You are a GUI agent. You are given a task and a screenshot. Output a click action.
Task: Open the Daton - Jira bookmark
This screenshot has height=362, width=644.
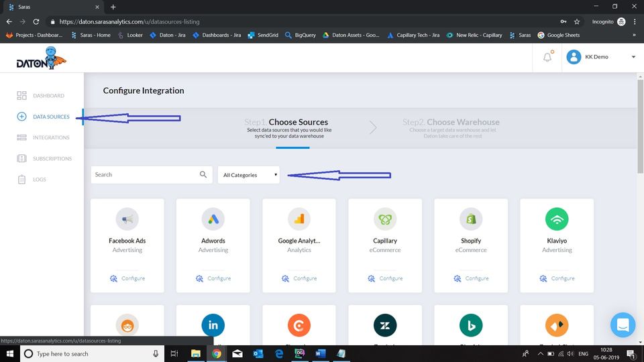tap(168, 36)
